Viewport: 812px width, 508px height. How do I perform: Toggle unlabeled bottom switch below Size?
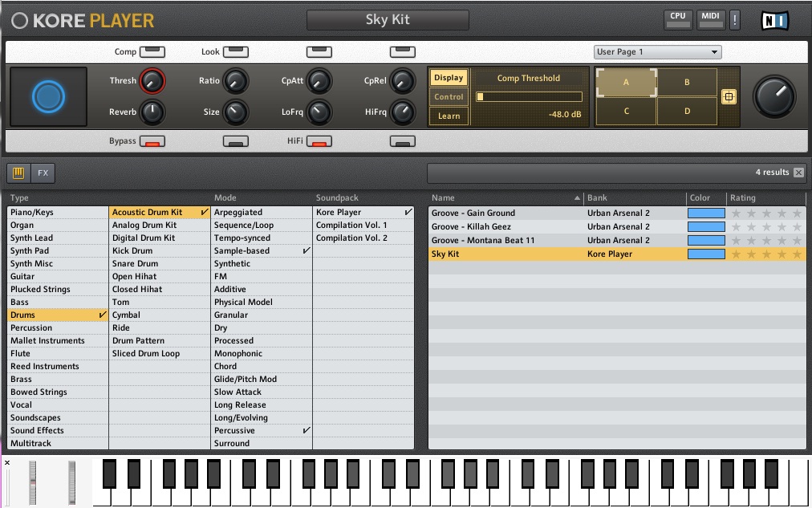pyautogui.click(x=236, y=141)
